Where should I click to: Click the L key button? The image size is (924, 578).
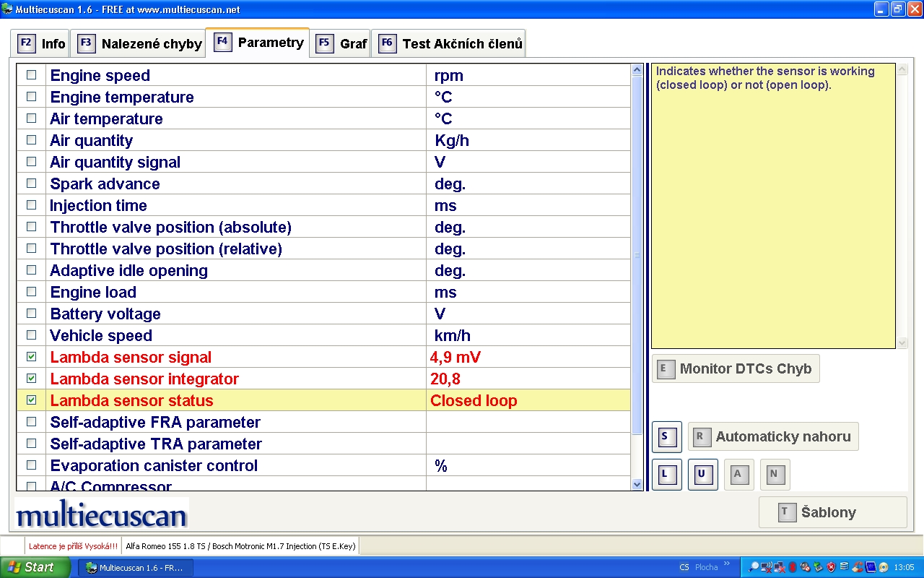tap(666, 475)
